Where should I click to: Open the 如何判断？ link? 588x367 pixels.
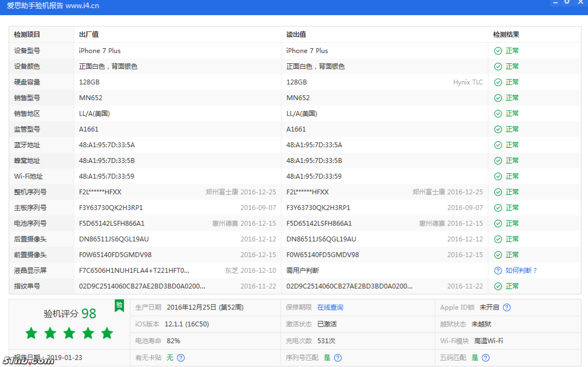pos(521,271)
